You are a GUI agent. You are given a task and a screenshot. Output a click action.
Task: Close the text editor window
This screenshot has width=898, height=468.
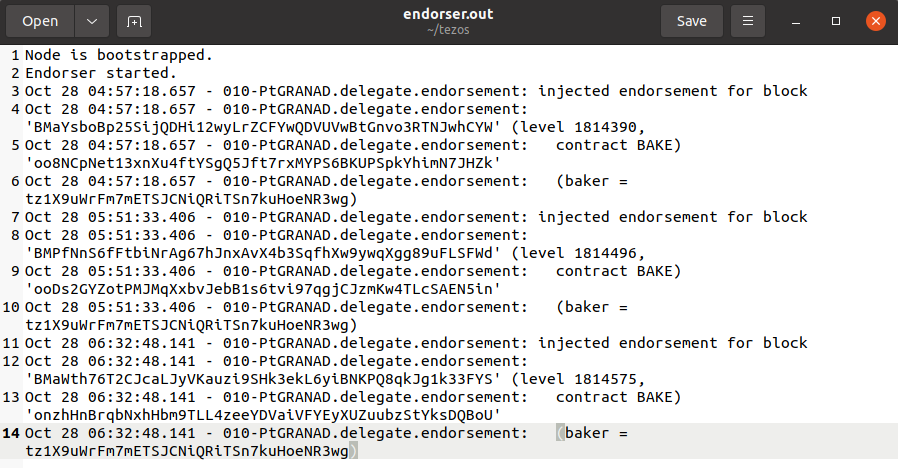click(x=874, y=21)
